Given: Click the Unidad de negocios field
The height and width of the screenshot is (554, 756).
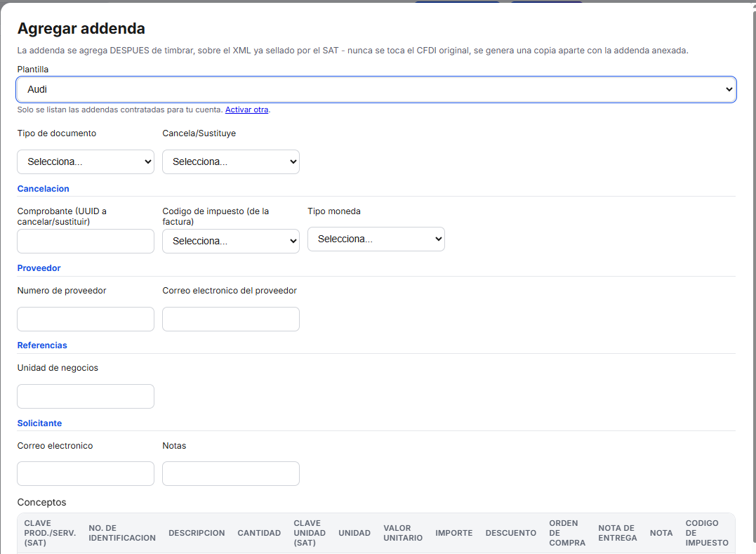Looking at the screenshot, I should coord(86,396).
